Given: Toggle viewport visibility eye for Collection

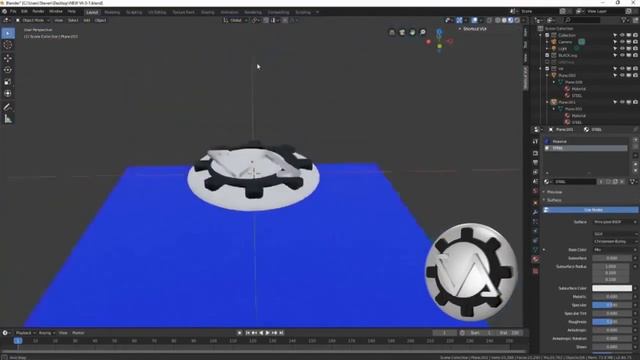Looking at the screenshot, I should click(622, 36).
